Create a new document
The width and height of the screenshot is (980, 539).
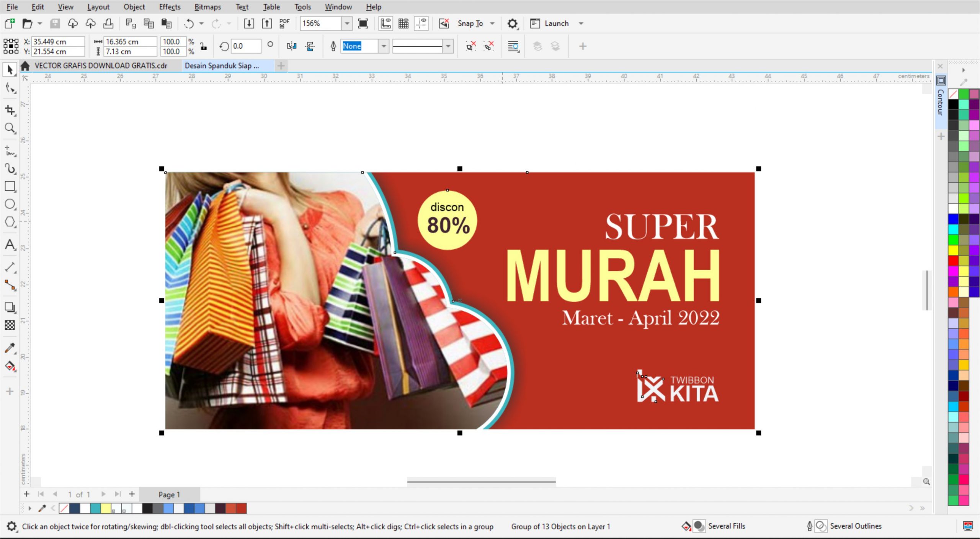pos(10,23)
